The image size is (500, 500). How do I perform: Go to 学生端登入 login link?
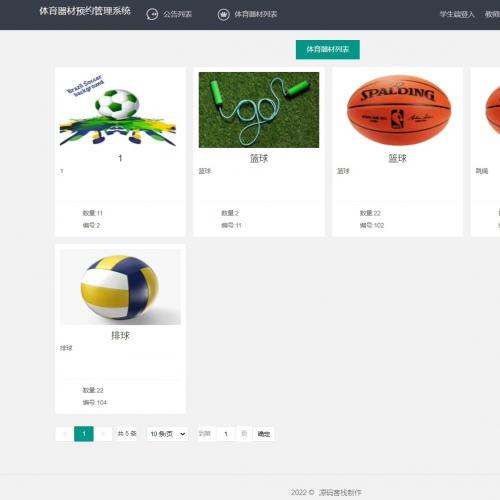pos(457,14)
